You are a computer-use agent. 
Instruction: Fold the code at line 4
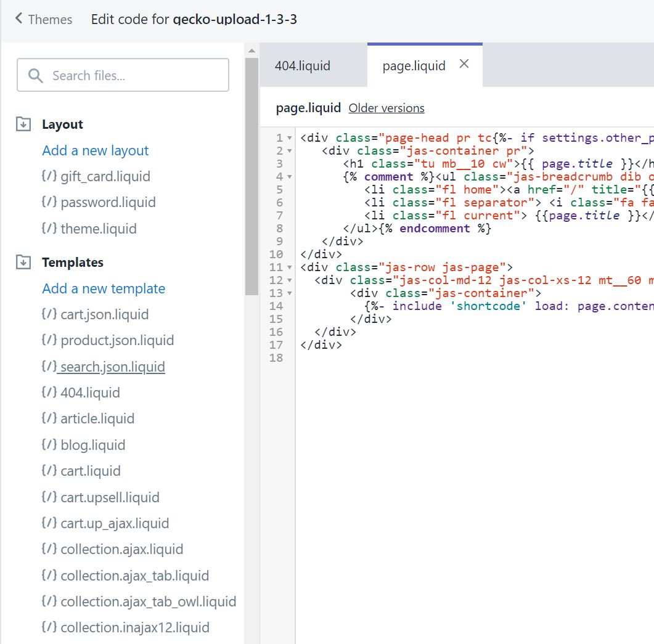click(290, 177)
